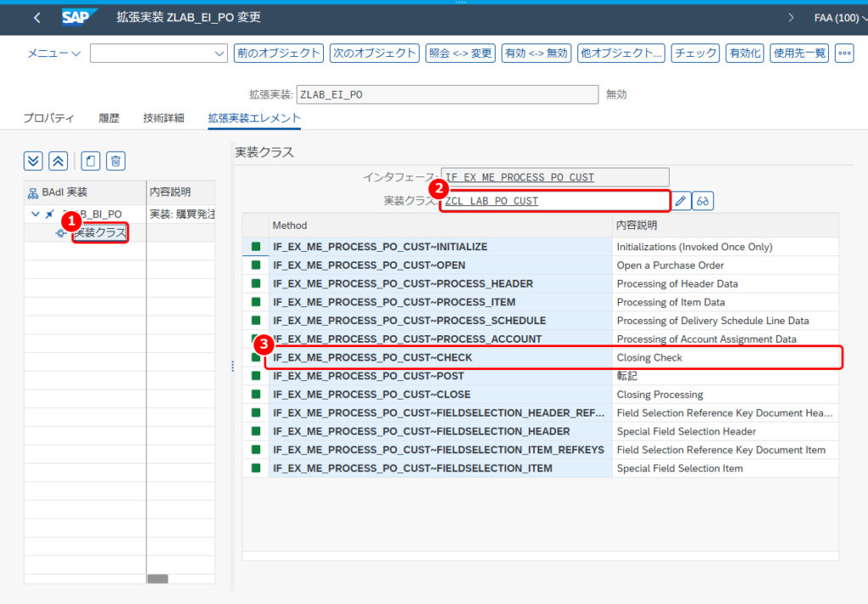Click the expand all nodes icon
The height and width of the screenshot is (604, 868).
tap(33, 161)
